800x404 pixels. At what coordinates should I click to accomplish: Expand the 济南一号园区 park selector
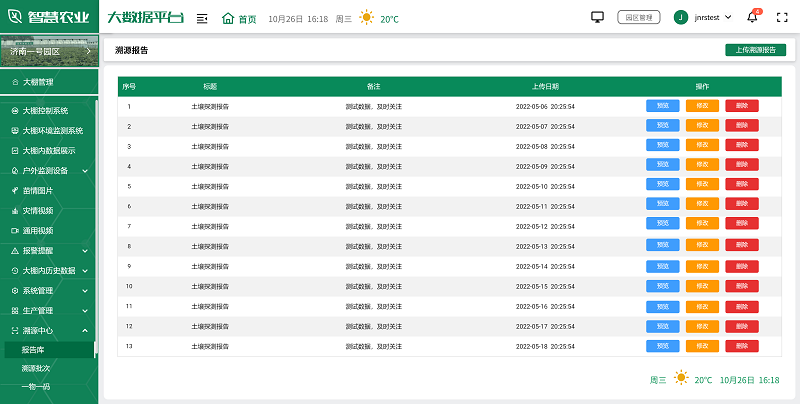pyautogui.click(x=48, y=50)
